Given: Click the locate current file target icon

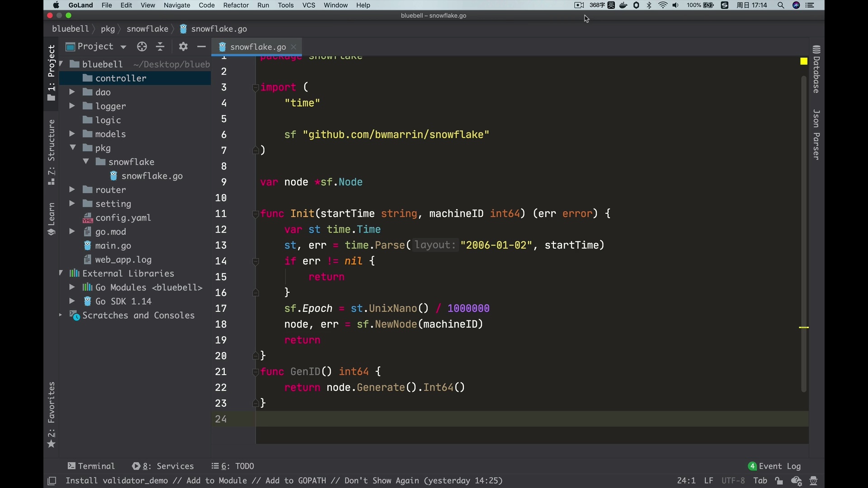Looking at the screenshot, I should 142,47.
